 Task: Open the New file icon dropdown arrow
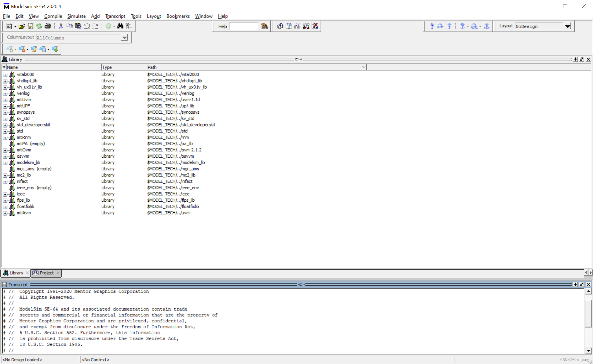pos(15,26)
